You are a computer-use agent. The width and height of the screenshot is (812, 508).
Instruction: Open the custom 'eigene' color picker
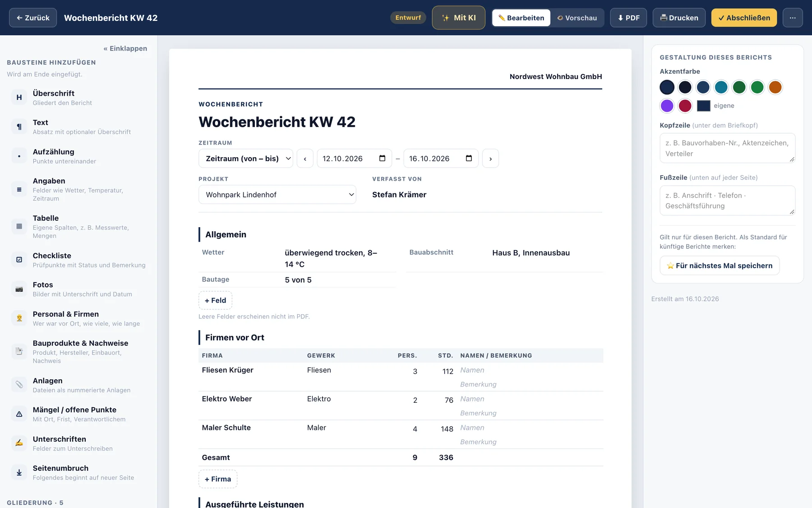click(703, 106)
